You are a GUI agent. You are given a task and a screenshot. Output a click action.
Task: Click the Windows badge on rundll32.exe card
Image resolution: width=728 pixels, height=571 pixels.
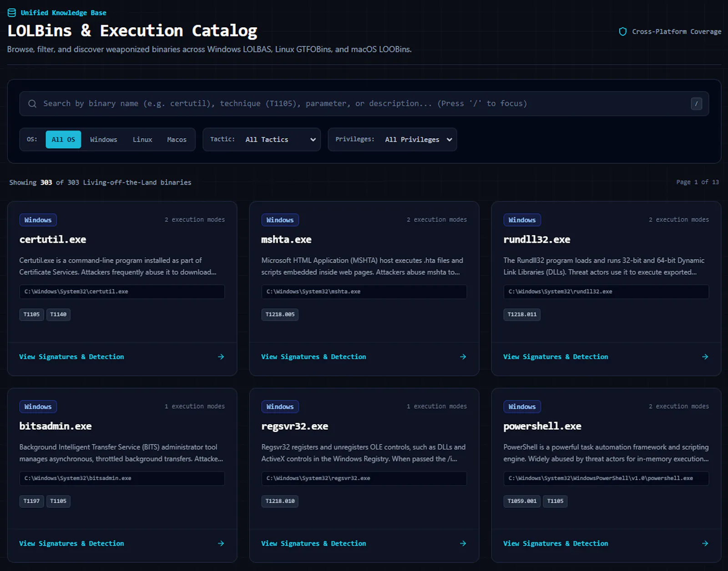coord(522,220)
